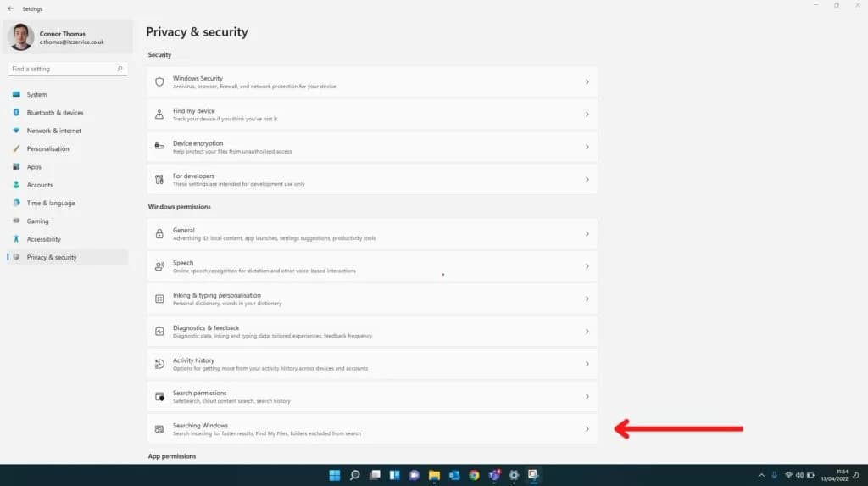Click the Speech person icon
868x486 pixels.
pos(159,266)
